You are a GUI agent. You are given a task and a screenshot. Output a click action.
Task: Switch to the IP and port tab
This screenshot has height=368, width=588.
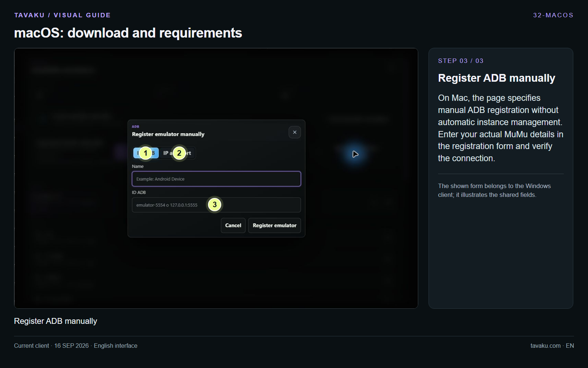pyautogui.click(x=177, y=153)
